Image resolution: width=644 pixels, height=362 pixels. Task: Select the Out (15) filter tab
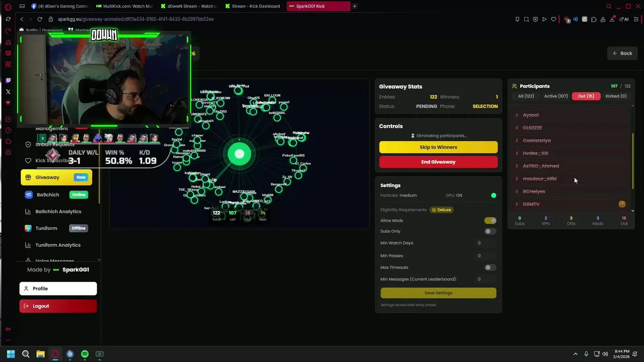coord(586,96)
